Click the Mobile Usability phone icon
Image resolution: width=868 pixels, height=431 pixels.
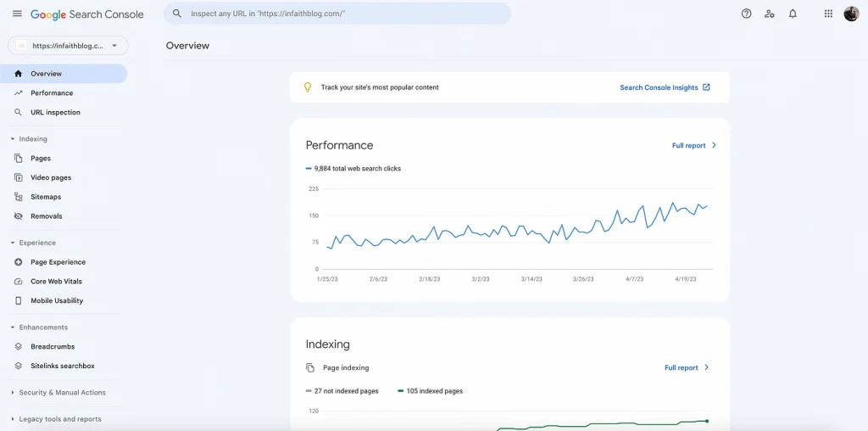coord(19,301)
